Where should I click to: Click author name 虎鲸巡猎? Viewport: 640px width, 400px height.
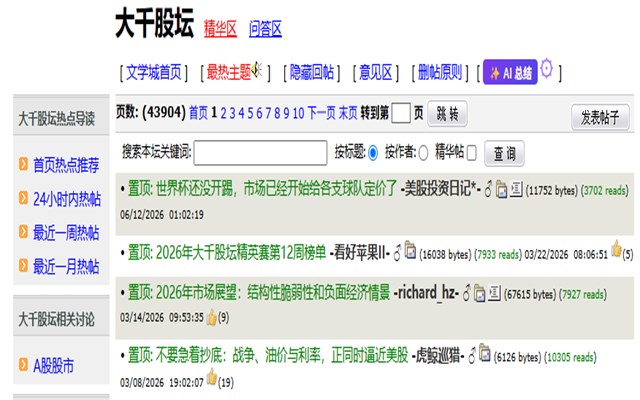(x=438, y=355)
